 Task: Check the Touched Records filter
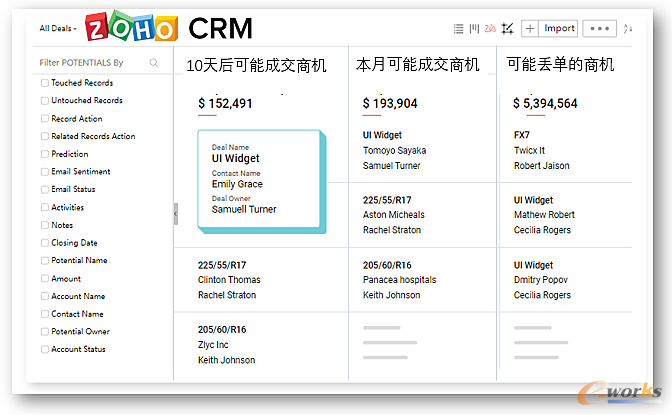pyautogui.click(x=45, y=83)
